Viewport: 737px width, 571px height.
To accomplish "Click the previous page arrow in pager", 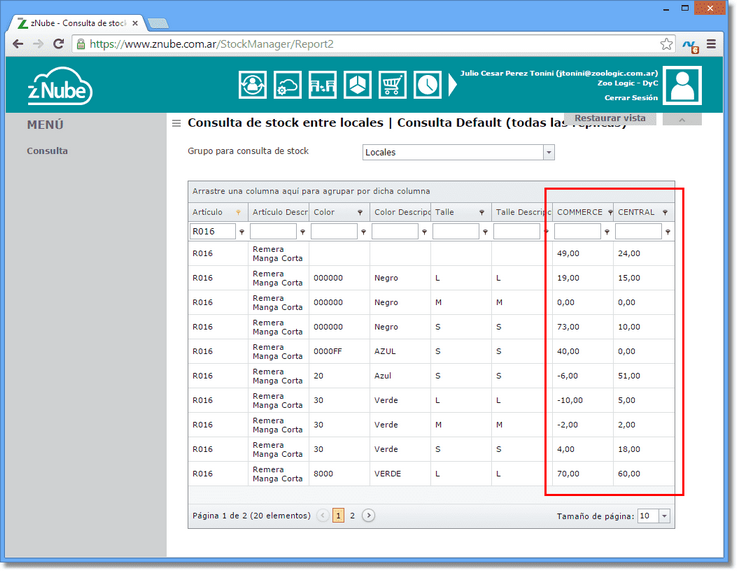I will pyautogui.click(x=323, y=516).
